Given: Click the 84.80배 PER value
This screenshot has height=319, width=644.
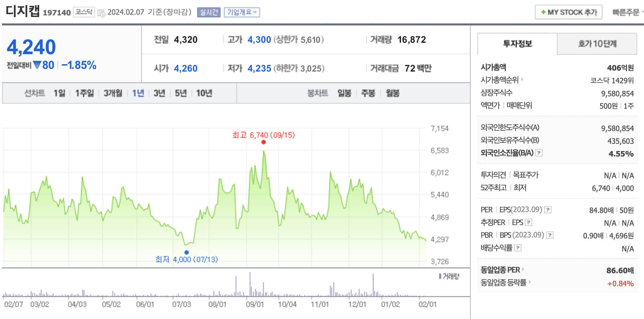Looking at the screenshot, I should (x=601, y=210).
